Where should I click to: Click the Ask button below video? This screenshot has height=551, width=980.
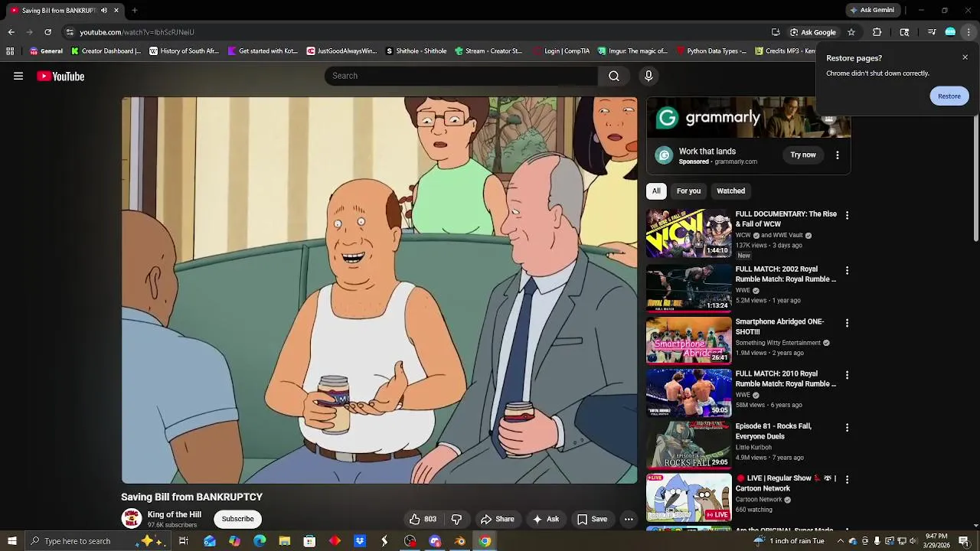pos(546,519)
